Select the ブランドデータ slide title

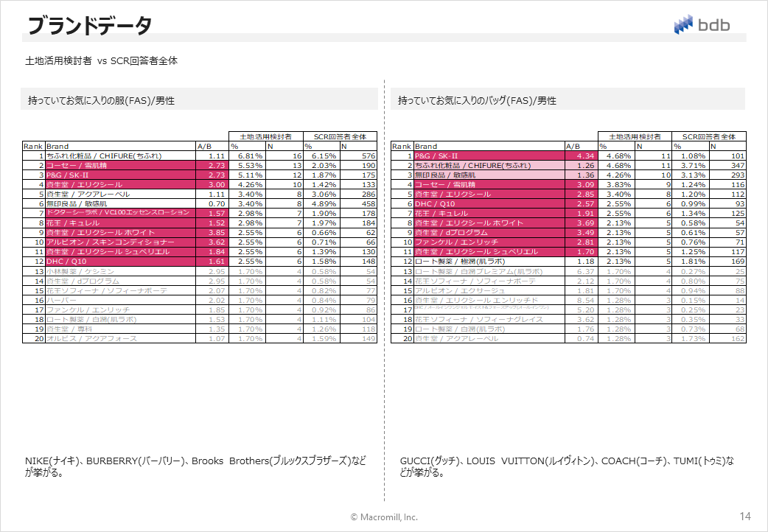click(x=90, y=26)
